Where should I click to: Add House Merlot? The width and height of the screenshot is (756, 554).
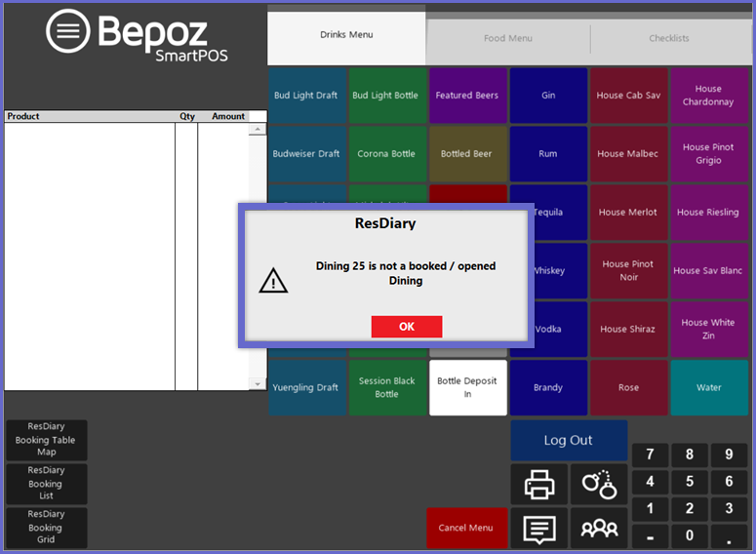[x=629, y=213]
